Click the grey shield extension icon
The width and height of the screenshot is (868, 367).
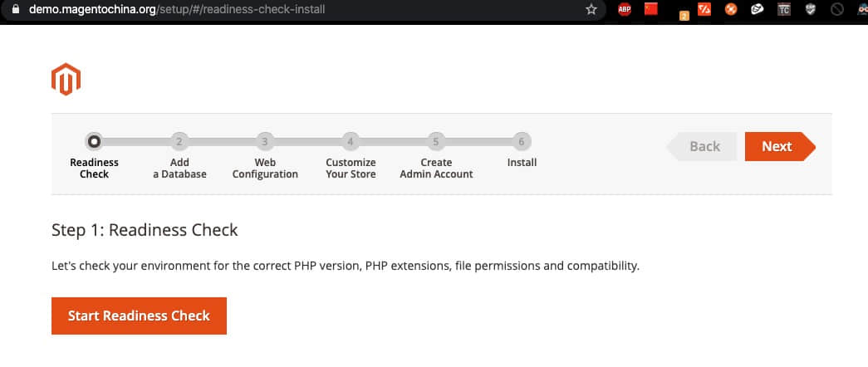[811, 9]
